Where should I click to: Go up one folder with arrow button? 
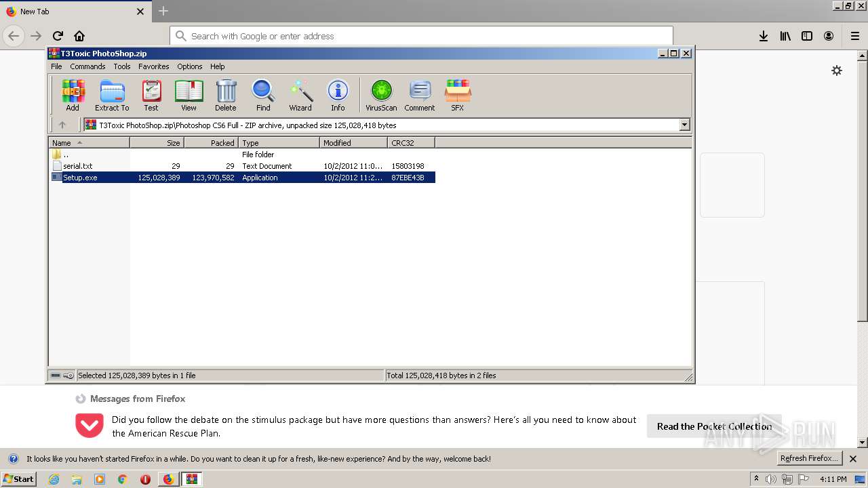coord(62,125)
